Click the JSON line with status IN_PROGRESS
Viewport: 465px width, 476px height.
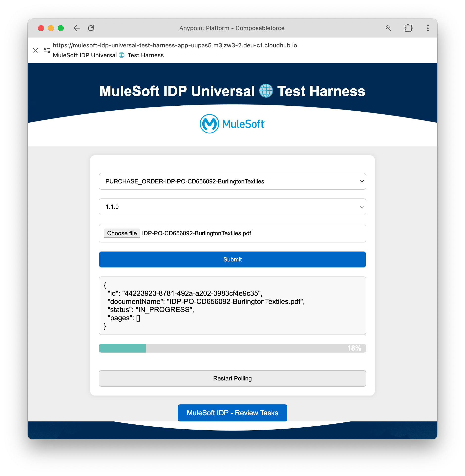pyautogui.click(x=151, y=310)
